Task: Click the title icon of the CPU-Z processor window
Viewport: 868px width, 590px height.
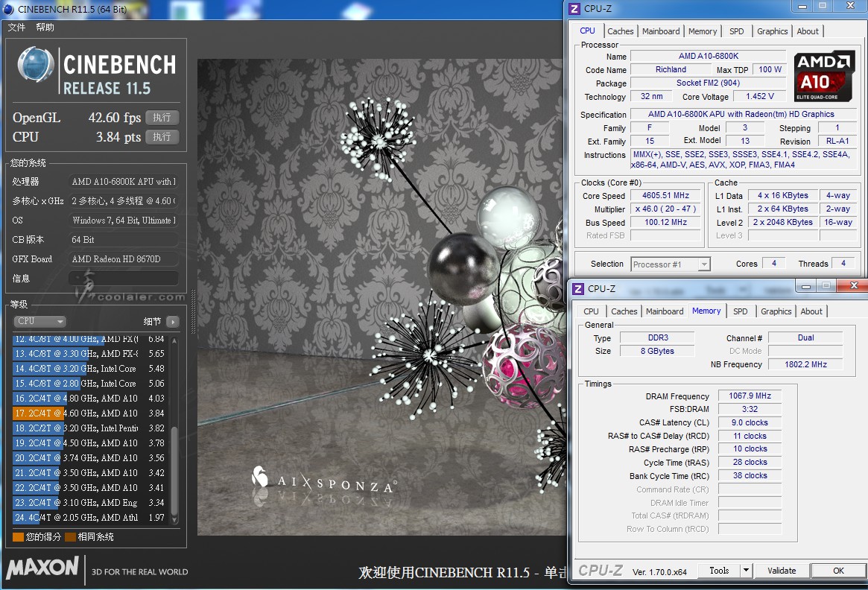Action: 574,9
